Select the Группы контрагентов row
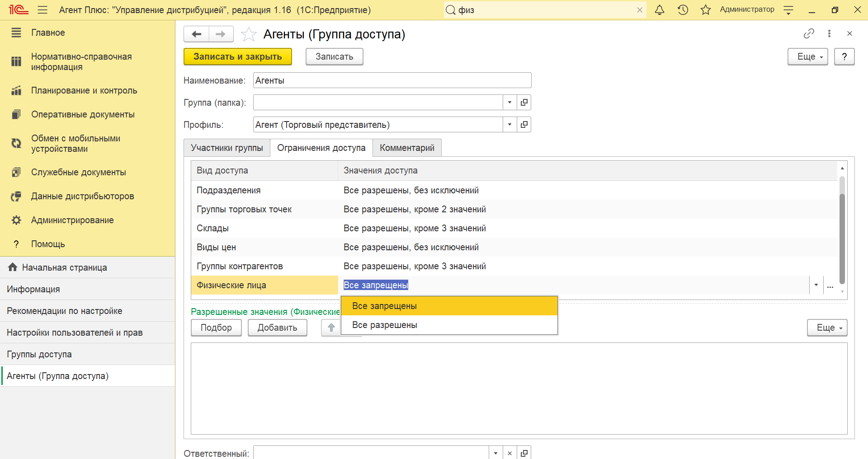Screen dimensions: 868x459 (x=514, y=266)
